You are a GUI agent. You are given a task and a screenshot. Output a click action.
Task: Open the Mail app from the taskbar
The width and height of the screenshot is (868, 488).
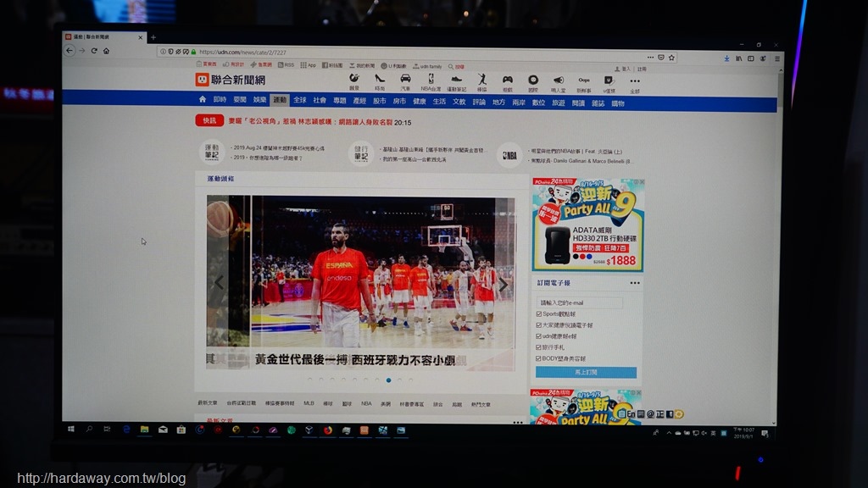pyautogui.click(x=163, y=430)
